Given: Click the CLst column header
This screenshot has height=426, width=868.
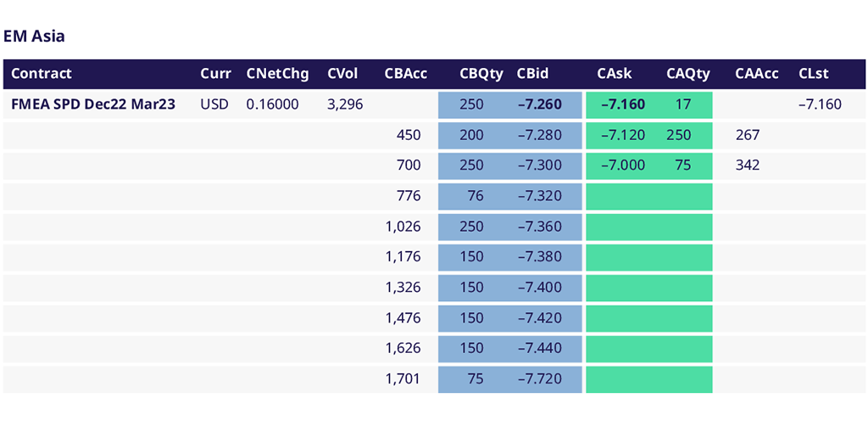Looking at the screenshot, I should pyautogui.click(x=815, y=74).
